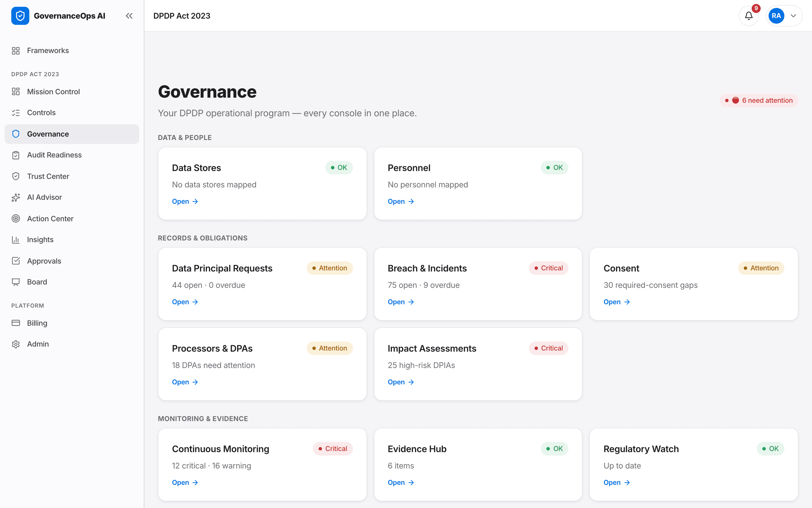Open the Trust Center page
The image size is (812, 508).
click(x=72, y=176)
